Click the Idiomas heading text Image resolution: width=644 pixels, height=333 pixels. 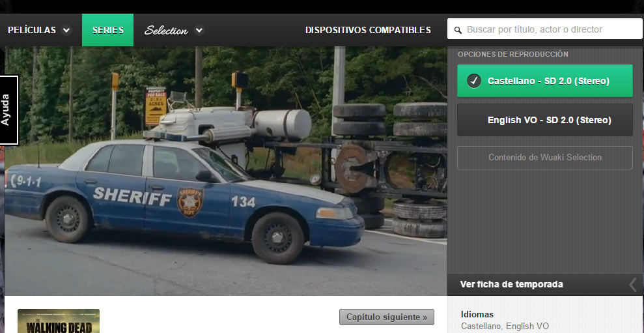pos(477,315)
